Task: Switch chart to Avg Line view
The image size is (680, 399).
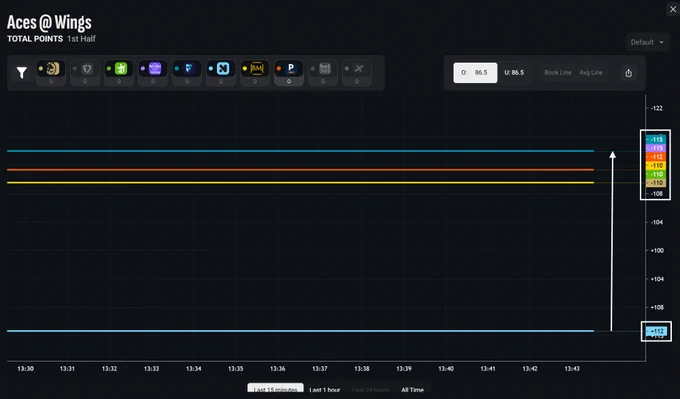Action: point(591,72)
